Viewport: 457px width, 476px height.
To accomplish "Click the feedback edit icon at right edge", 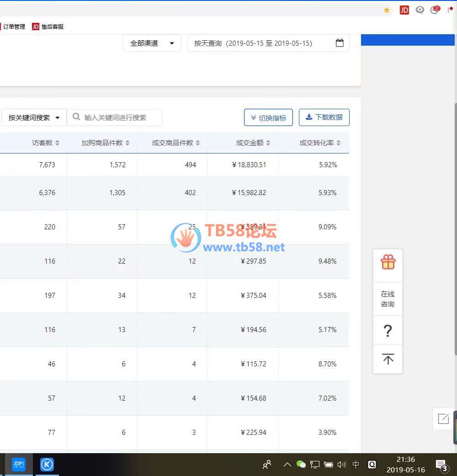I will (443, 419).
